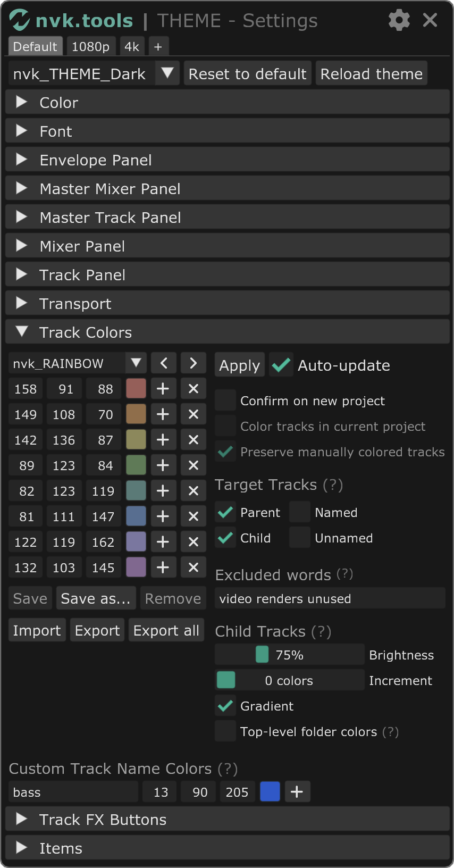Go to next palette with right arrow
The height and width of the screenshot is (868, 454).
pos(193,363)
